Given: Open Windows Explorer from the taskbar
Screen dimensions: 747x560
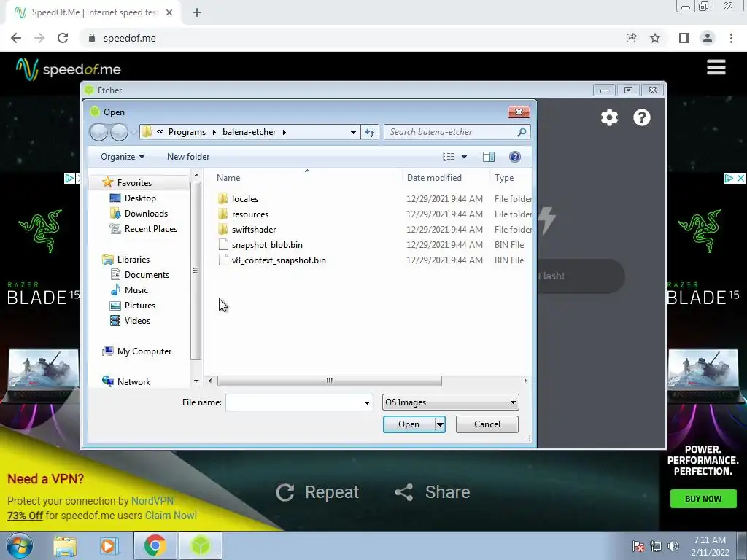Looking at the screenshot, I should [65, 546].
